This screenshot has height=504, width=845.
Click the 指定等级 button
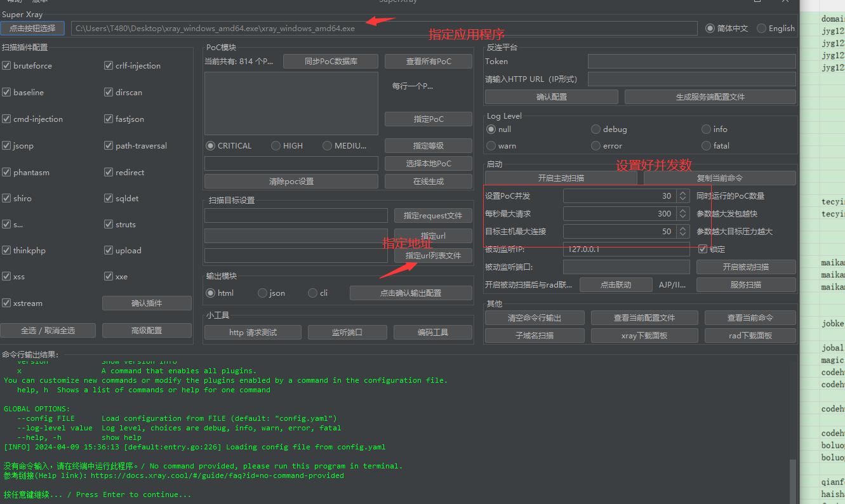tap(429, 145)
